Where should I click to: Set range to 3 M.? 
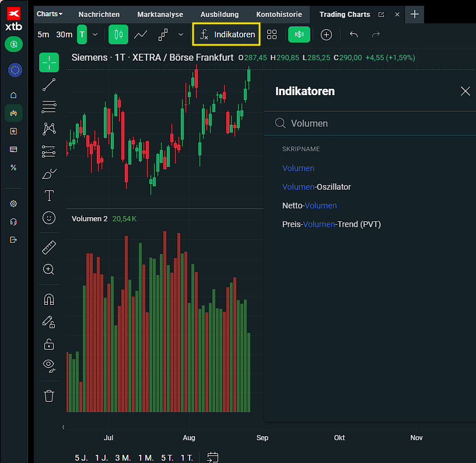click(123, 458)
